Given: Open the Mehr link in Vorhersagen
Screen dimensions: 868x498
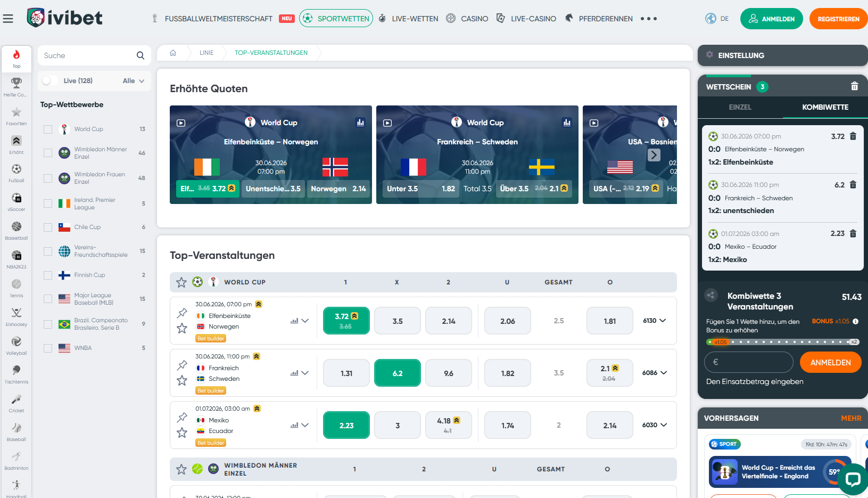Looking at the screenshot, I should coord(851,418).
